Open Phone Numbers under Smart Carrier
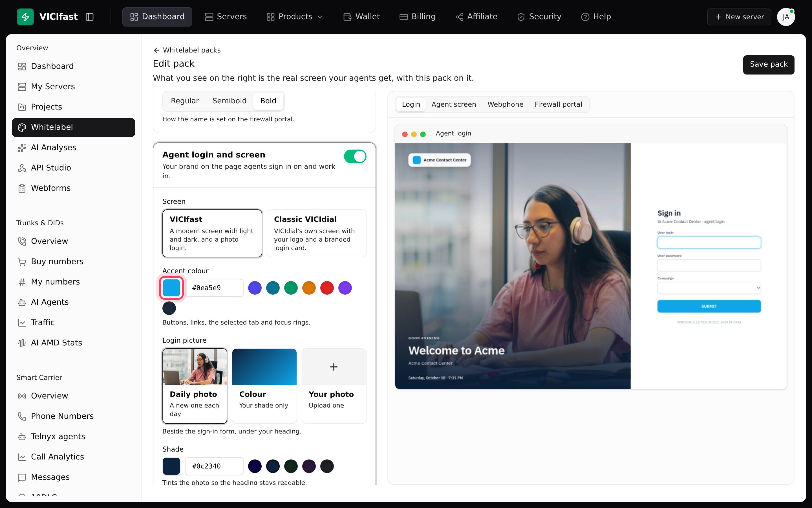Screen dimensions: 812x508 pyautogui.click(x=74, y=416)
